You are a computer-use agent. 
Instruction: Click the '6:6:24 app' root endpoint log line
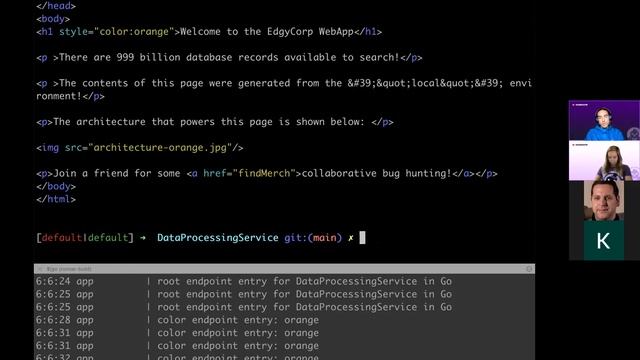click(x=244, y=281)
